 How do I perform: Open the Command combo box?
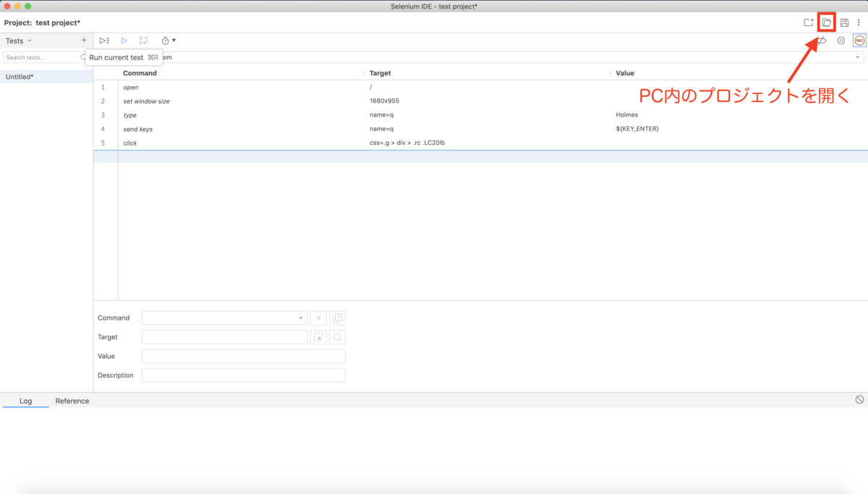pos(224,318)
